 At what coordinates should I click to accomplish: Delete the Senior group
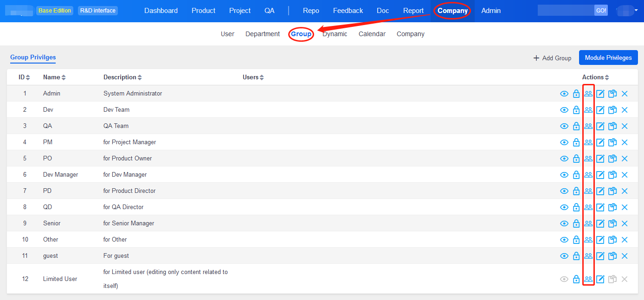click(x=625, y=223)
